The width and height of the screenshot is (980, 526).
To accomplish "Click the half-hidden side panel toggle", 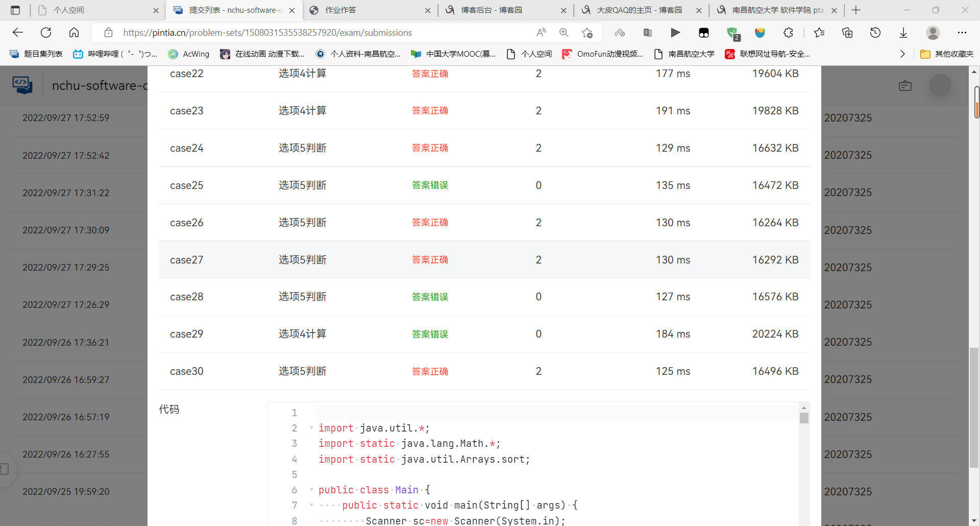I will (5, 468).
